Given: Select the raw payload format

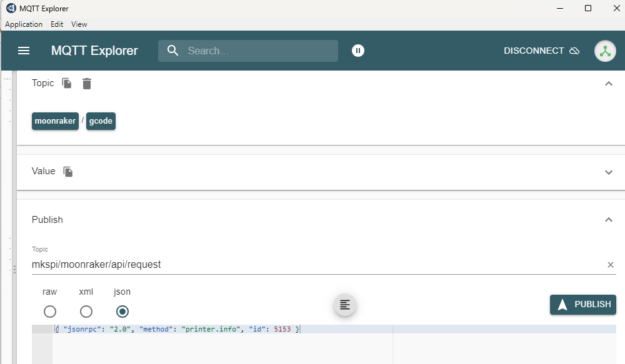Looking at the screenshot, I should 50,312.
